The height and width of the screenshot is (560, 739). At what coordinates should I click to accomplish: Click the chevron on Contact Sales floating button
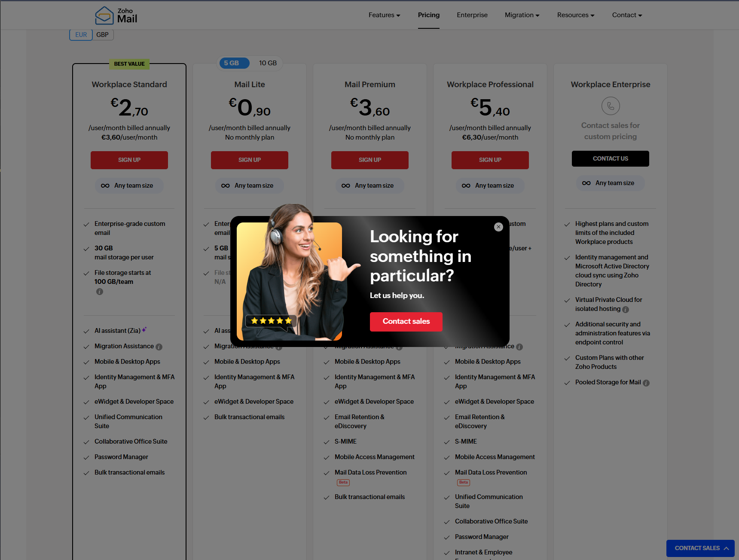click(x=726, y=548)
